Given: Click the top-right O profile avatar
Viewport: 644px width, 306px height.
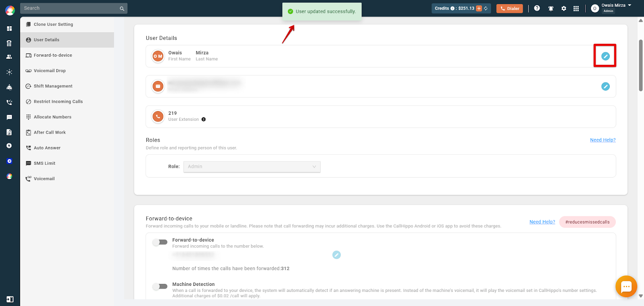Looking at the screenshot, I should (x=594, y=8).
